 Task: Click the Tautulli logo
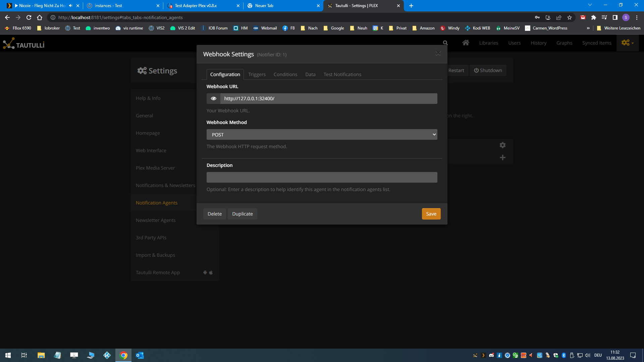tap(23, 44)
